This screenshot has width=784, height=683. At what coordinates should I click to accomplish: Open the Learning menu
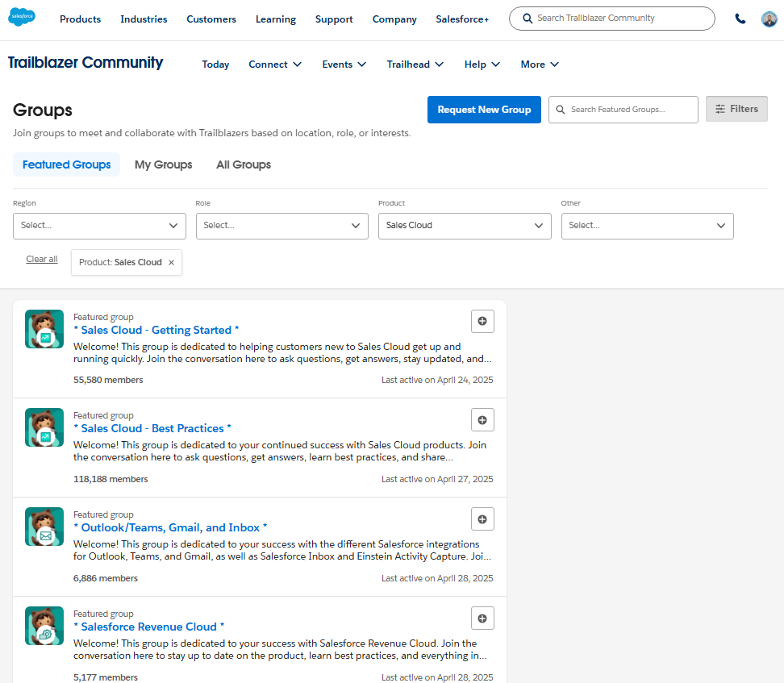[x=276, y=19]
